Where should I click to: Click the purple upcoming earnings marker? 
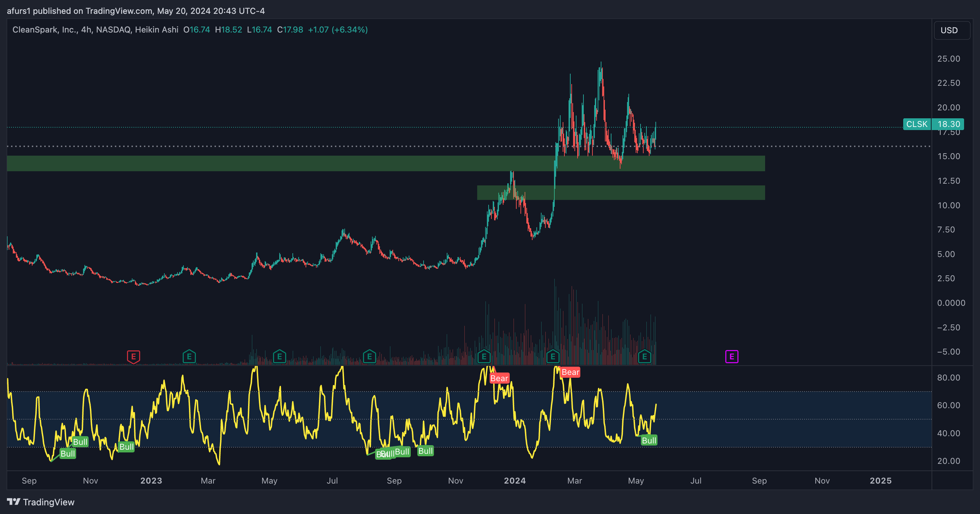tap(732, 357)
